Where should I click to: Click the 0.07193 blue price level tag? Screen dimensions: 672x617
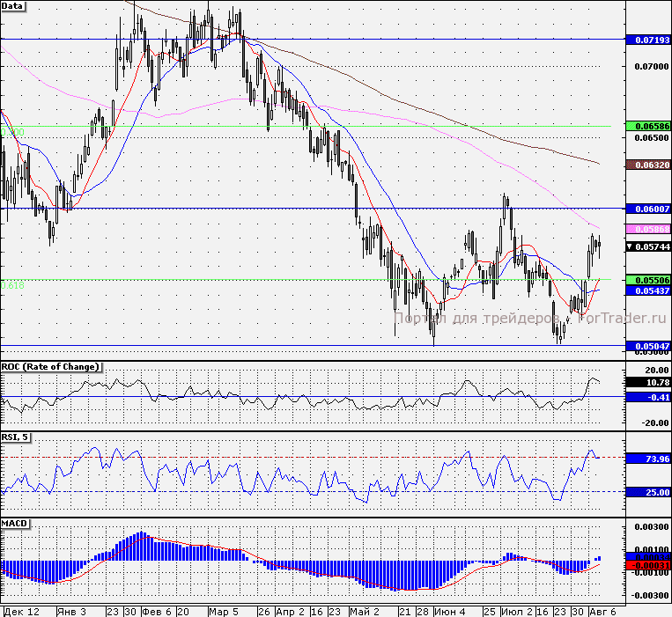(x=649, y=40)
